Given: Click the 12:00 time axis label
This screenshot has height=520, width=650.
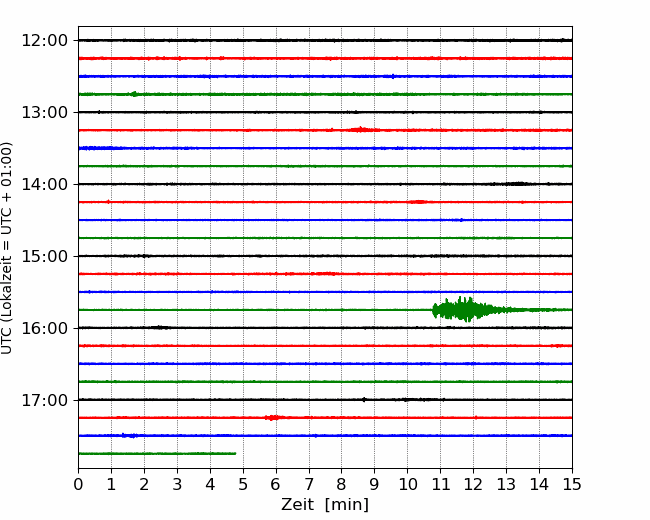Looking at the screenshot, I should coord(44,41).
